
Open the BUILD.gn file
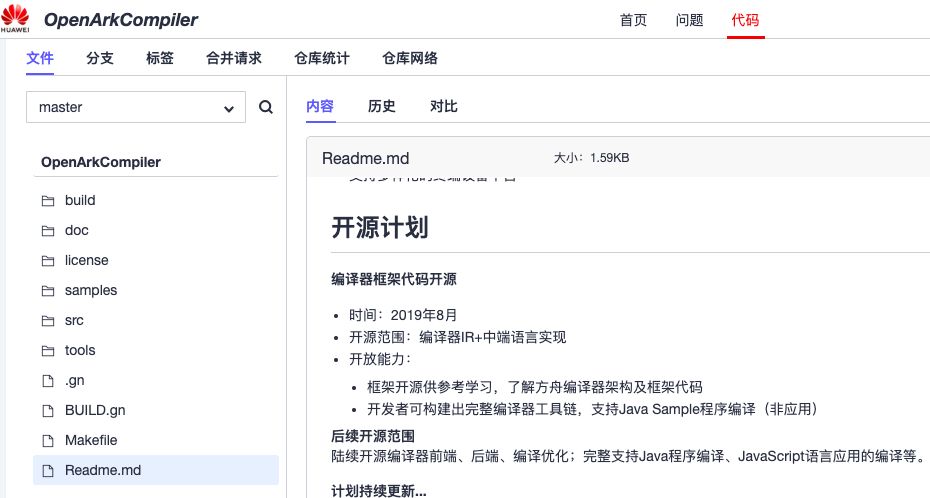[95, 410]
